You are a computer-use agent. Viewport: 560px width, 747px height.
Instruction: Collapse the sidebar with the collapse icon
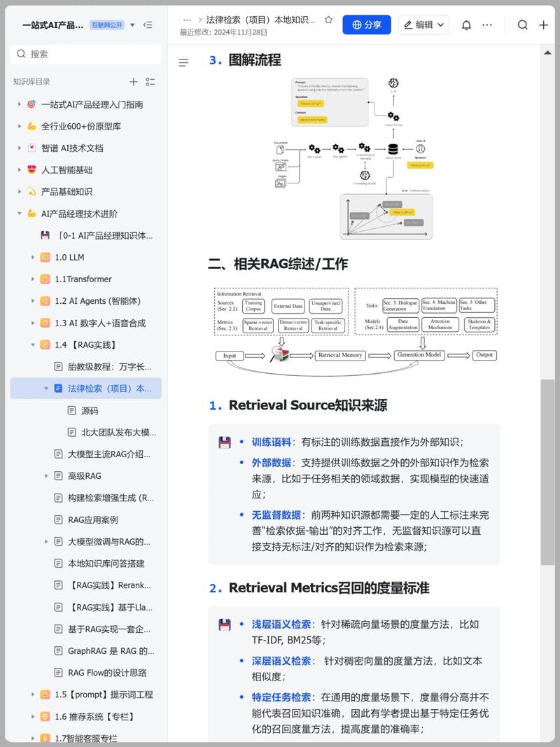coord(148,25)
